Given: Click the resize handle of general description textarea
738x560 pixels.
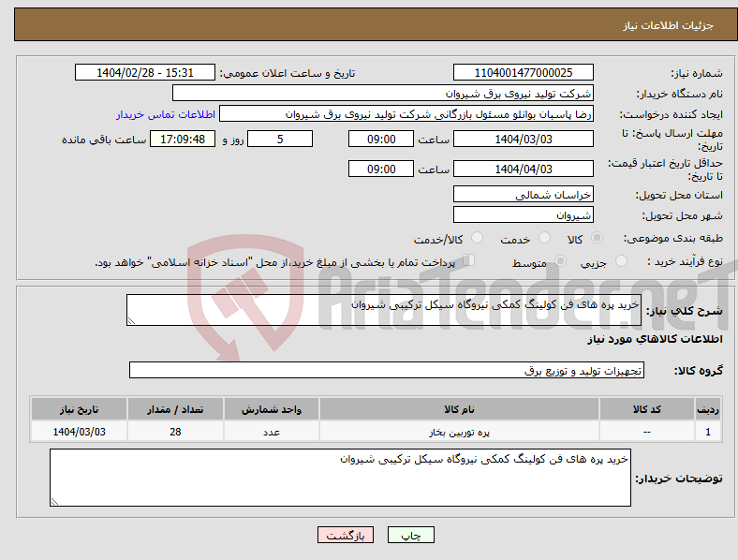Looking at the screenshot, I should tap(131, 321).
